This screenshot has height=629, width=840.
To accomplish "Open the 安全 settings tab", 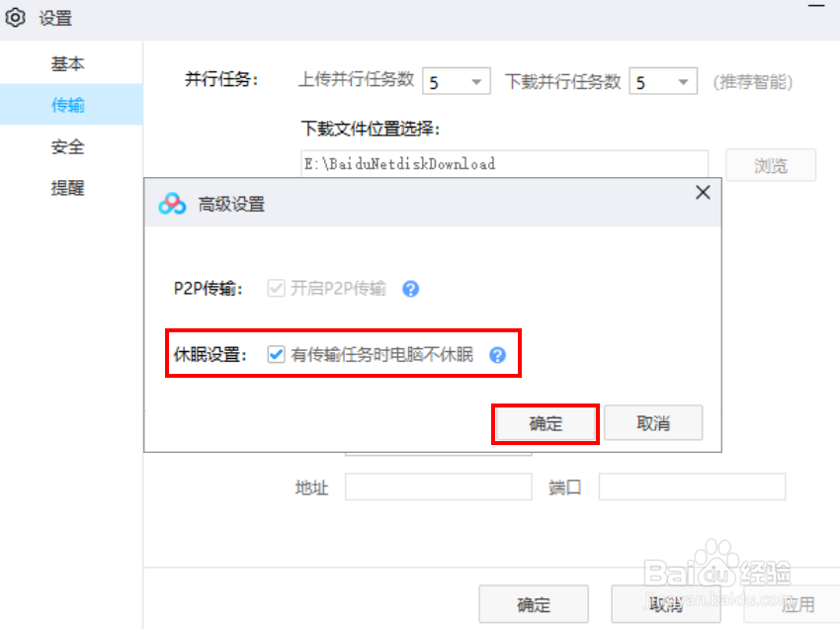I will pyautogui.click(x=67, y=146).
